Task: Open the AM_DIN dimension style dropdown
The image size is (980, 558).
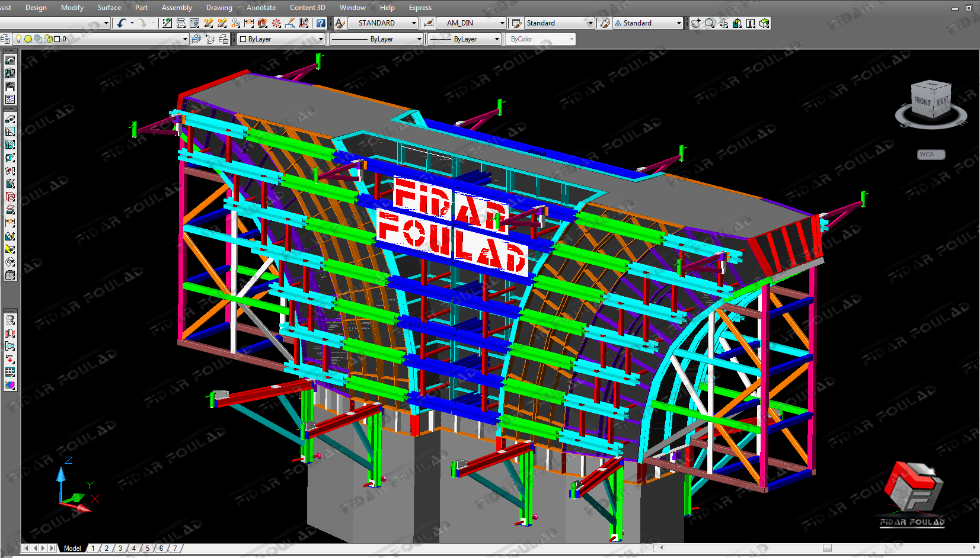Action: pos(502,23)
